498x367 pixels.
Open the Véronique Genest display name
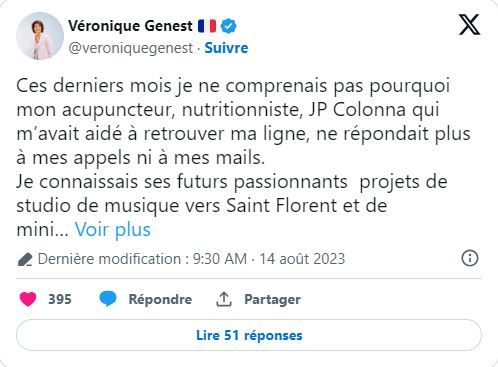(x=130, y=26)
